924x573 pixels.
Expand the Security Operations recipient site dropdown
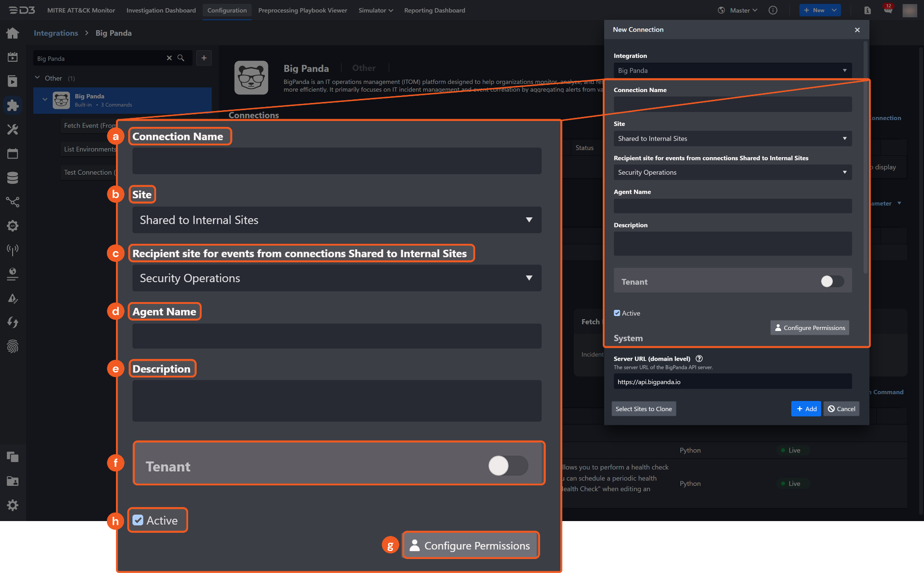[732, 172]
